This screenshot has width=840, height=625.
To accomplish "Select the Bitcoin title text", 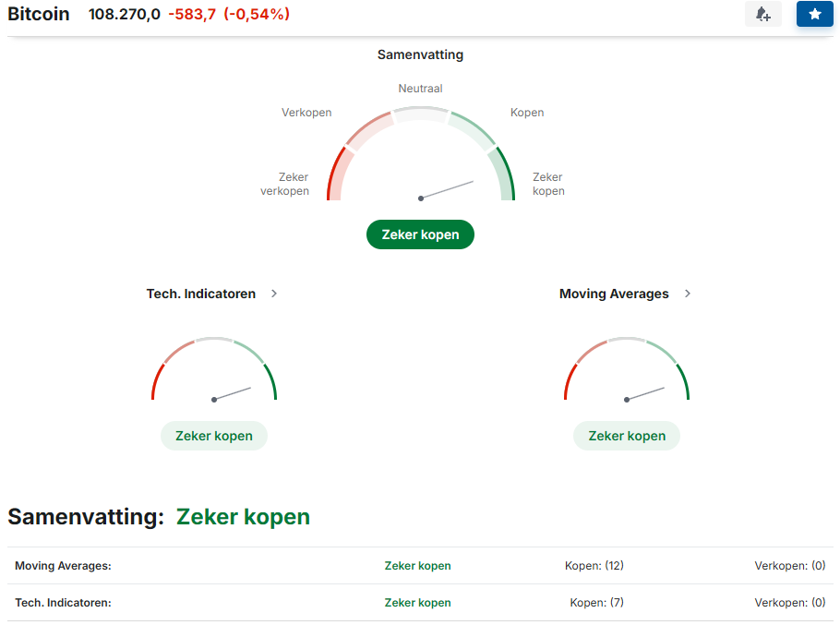I will pos(39,14).
